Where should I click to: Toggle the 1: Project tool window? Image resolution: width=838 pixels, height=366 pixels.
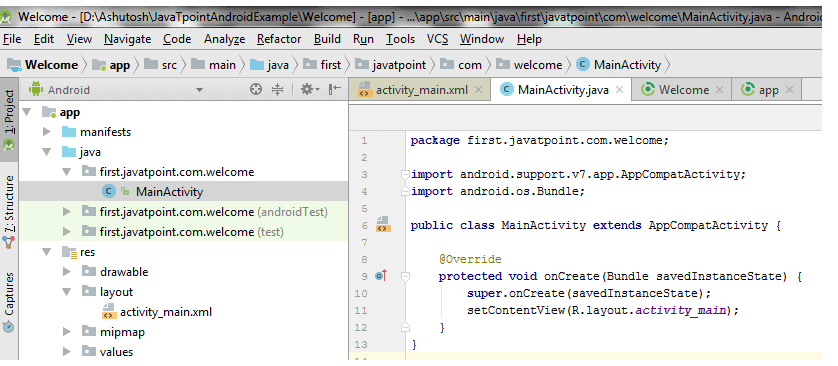pos(9,121)
